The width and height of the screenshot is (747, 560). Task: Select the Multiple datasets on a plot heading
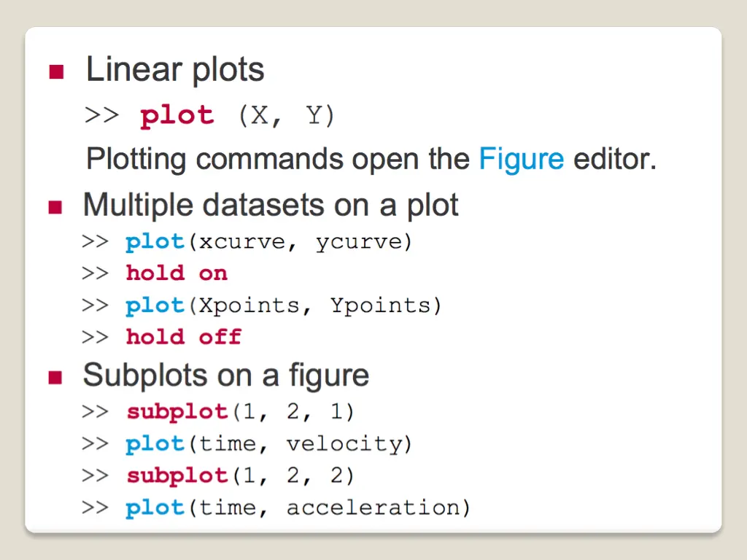271,205
